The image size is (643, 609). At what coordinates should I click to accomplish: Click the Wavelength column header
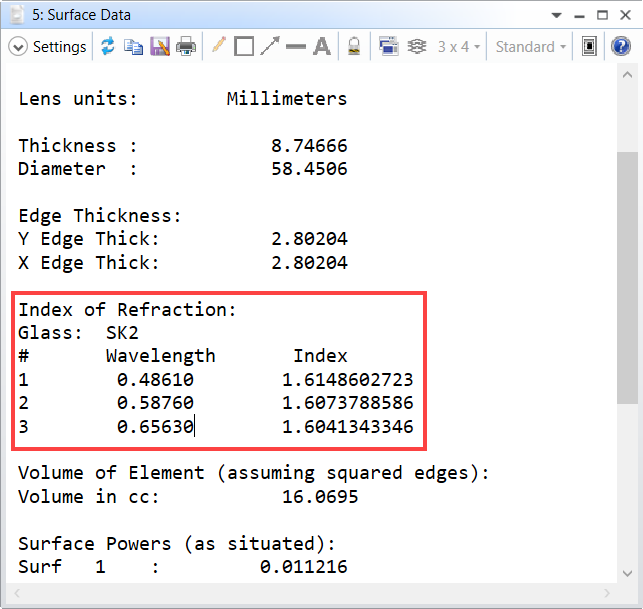161,356
